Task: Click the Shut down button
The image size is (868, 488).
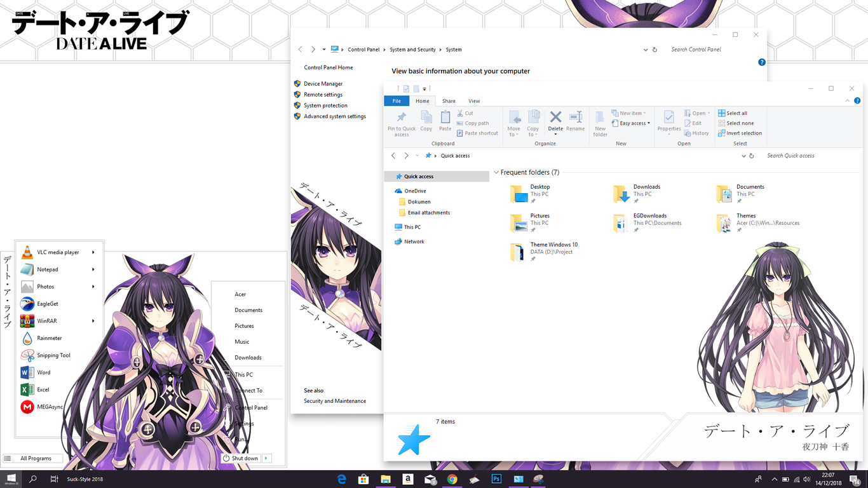Action: click(x=241, y=458)
